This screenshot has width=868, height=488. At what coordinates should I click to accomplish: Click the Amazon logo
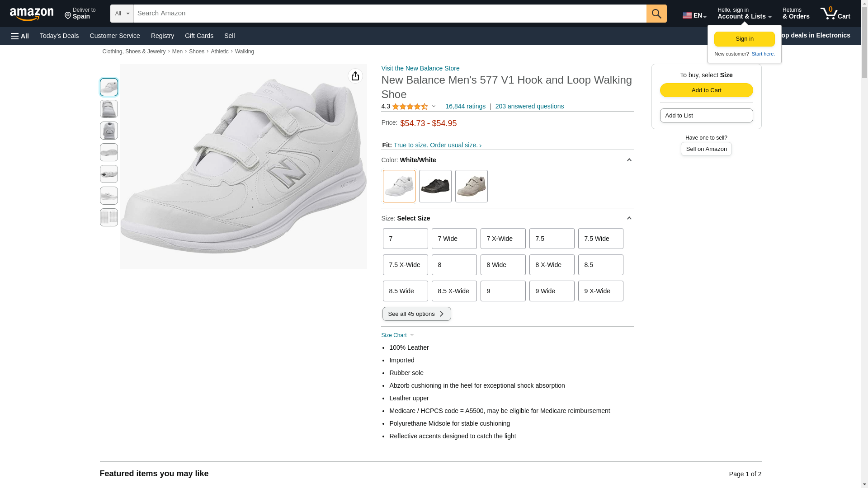(32, 14)
